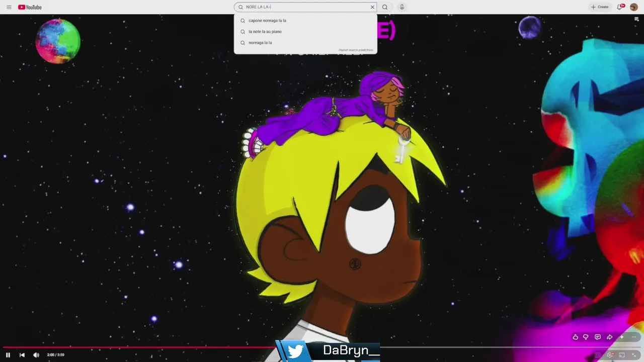Click 'Report search predictions' link
This screenshot has width=644, height=362.
click(x=356, y=50)
